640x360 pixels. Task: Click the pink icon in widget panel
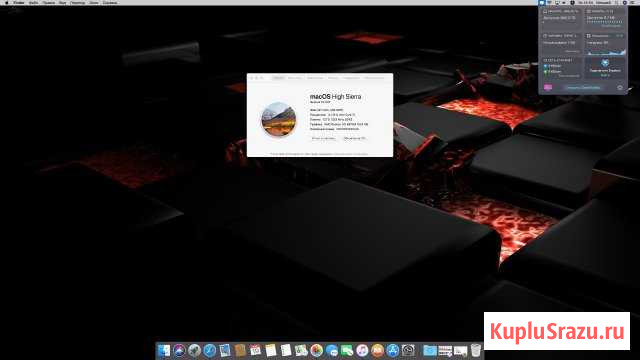[x=548, y=87]
